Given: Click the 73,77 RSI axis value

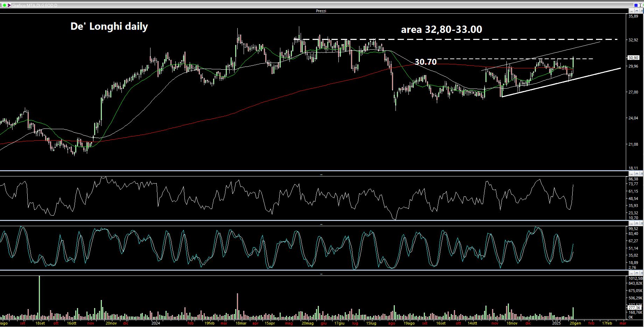Looking at the screenshot, I should tap(633, 184).
